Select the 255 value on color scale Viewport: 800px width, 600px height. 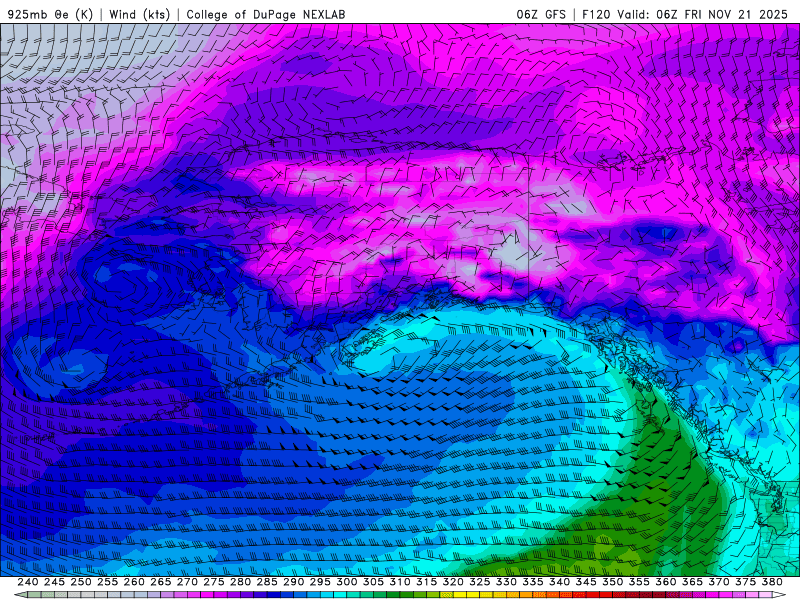(107, 582)
